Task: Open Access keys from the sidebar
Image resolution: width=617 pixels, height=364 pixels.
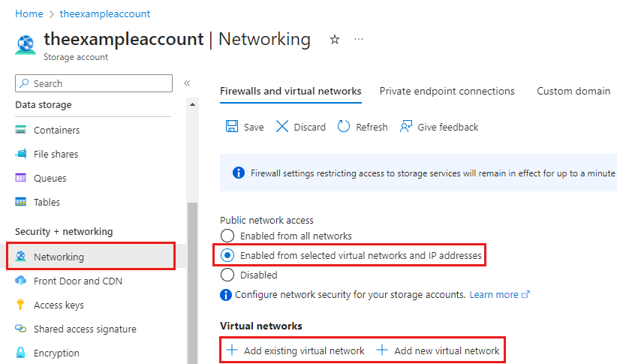Action: pos(59,305)
